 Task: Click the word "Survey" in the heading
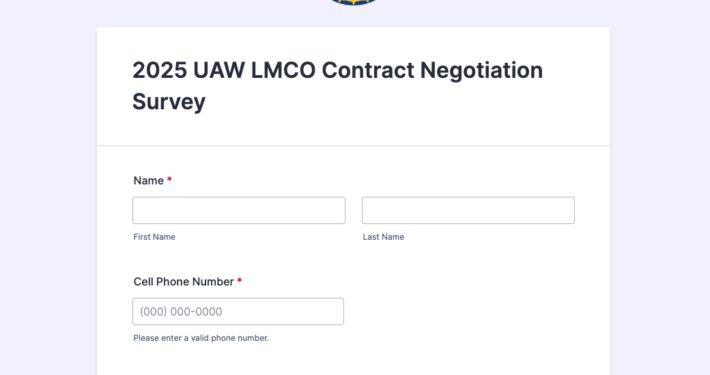pyautogui.click(x=169, y=102)
